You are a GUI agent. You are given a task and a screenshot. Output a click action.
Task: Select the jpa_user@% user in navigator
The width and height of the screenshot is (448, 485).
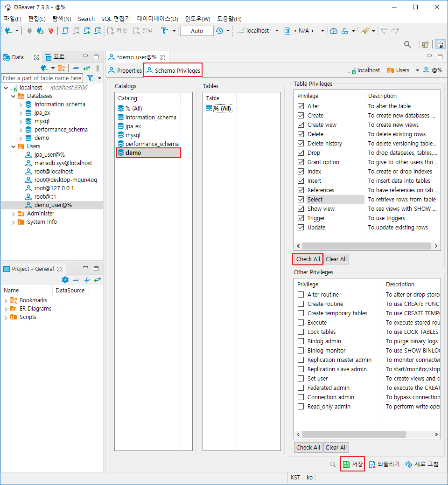coord(49,155)
